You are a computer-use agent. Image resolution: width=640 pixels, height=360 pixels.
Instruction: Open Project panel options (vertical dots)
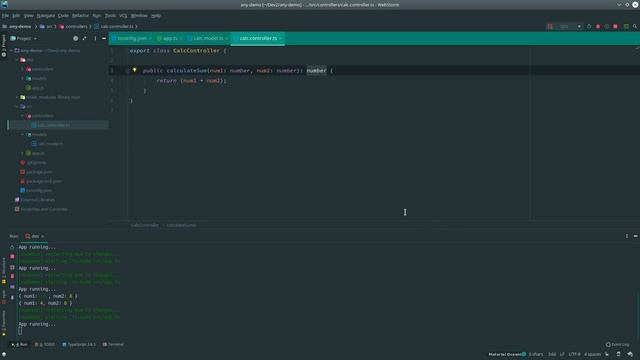(x=95, y=38)
